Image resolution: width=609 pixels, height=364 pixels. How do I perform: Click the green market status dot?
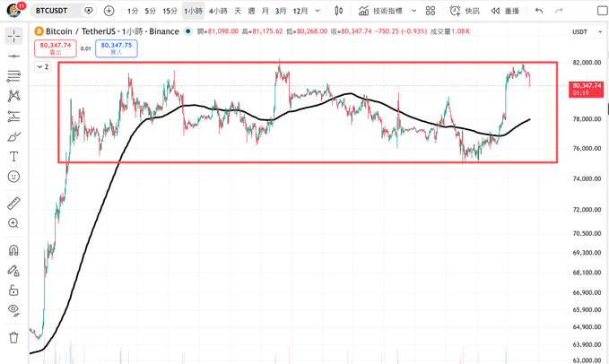click(188, 31)
